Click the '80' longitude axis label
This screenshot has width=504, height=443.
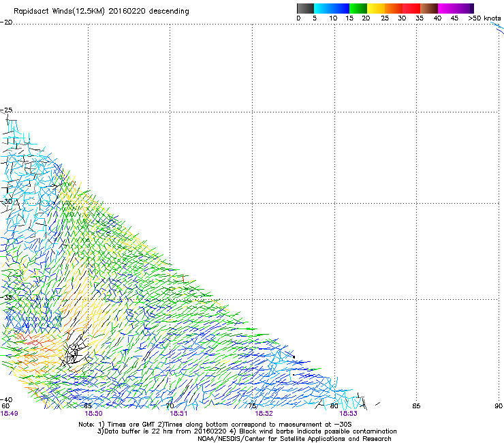click(334, 406)
